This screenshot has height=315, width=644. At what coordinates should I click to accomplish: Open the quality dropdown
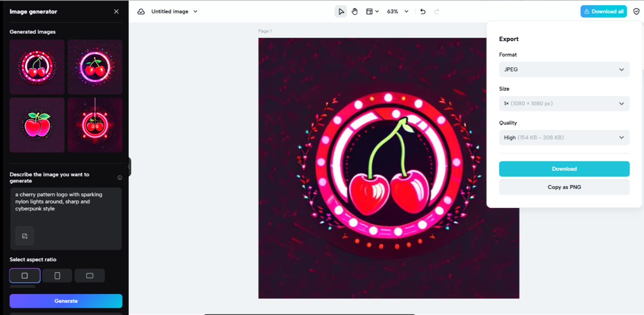(x=564, y=137)
